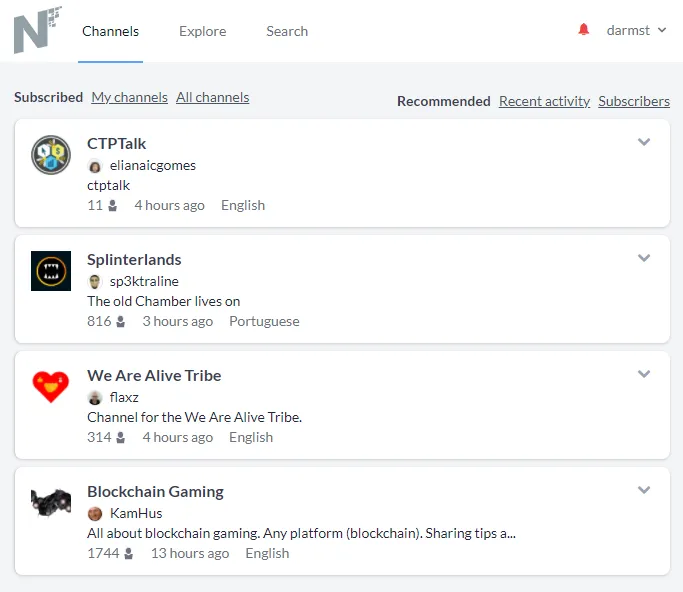Click '4 hours ago' on We Are Alive Tribe
This screenshot has height=592, width=683.
pyautogui.click(x=178, y=437)
